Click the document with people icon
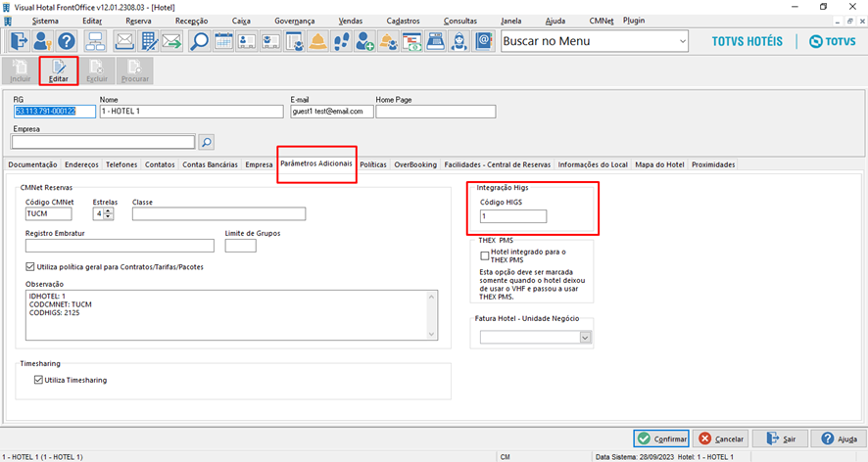Image resolution: width=868 pixels, height=462 pixels. click(295, 41)
